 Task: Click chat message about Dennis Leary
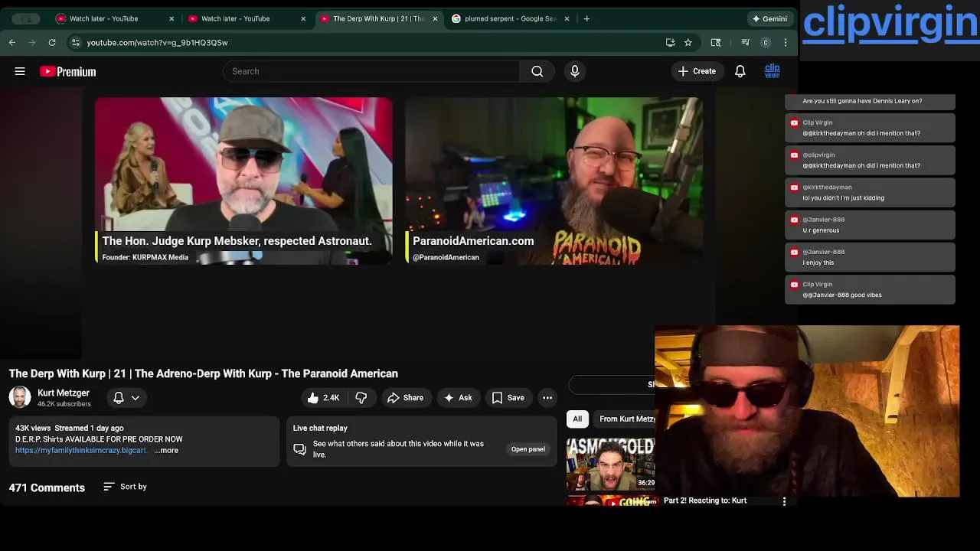[862, 101]
